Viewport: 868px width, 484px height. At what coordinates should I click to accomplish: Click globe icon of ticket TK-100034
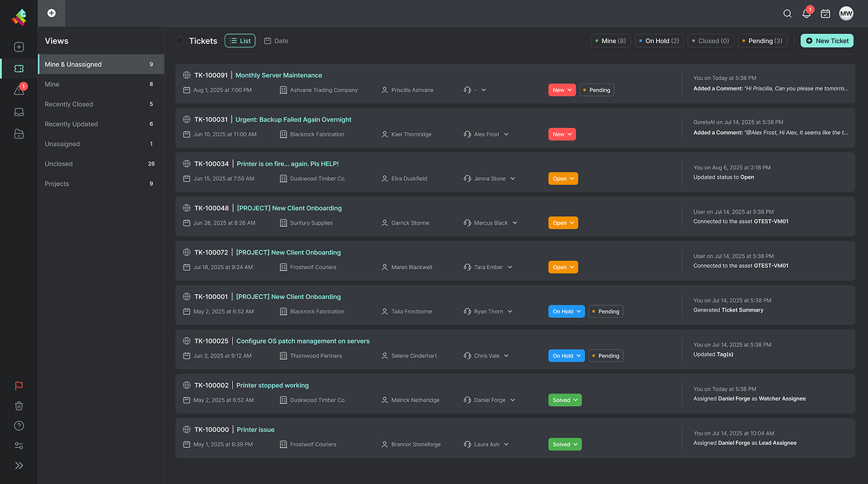point(186,164)
